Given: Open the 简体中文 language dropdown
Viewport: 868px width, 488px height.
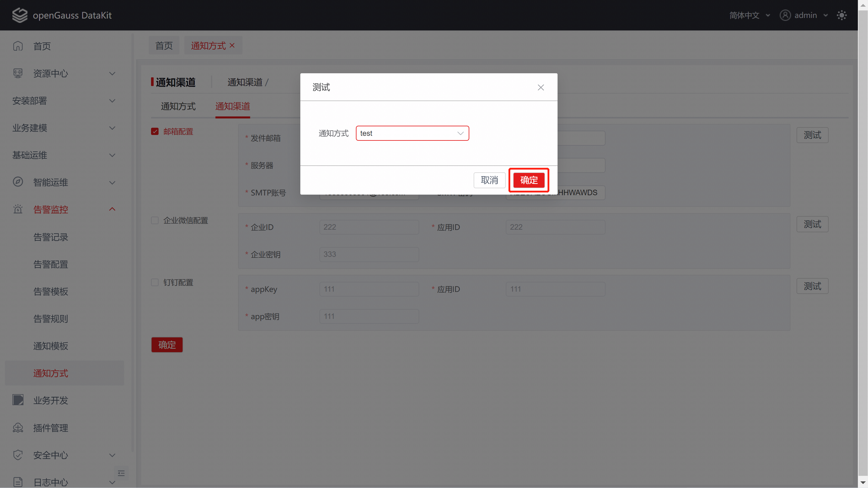Looking at the screenshot, I should 749,15.
